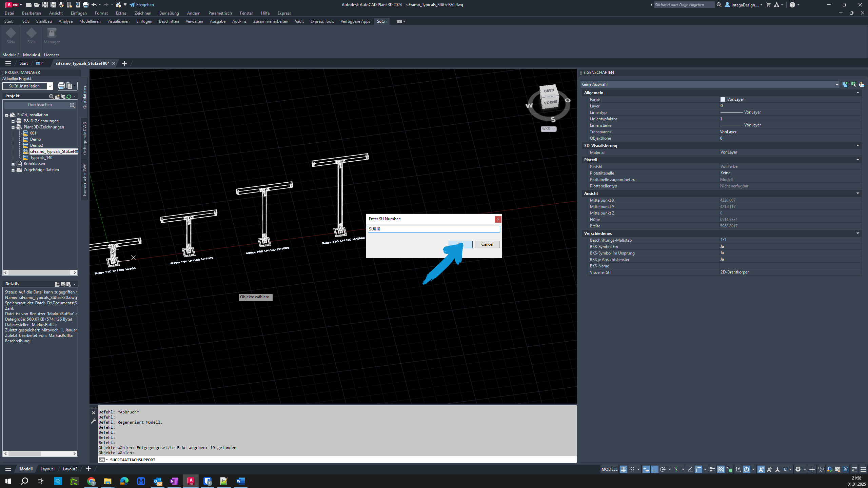
Task: Open the annotation scale 1:1 dropdown
Action: point(787,469)
